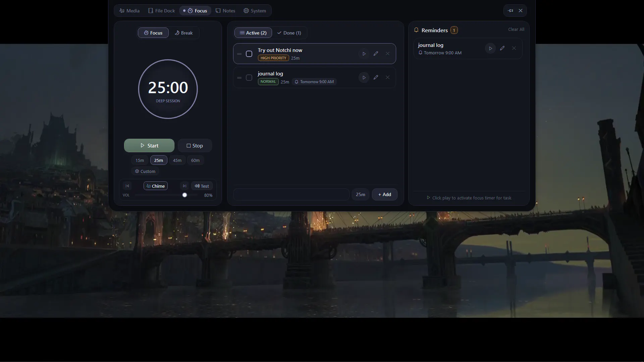Select the Chime sound button

click(156, 186)
